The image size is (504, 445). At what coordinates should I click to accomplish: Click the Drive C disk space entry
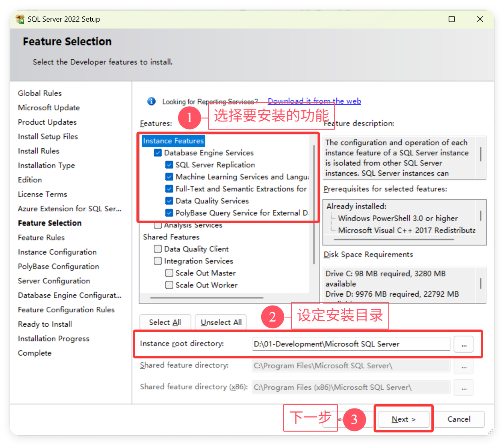coord(386,279)
